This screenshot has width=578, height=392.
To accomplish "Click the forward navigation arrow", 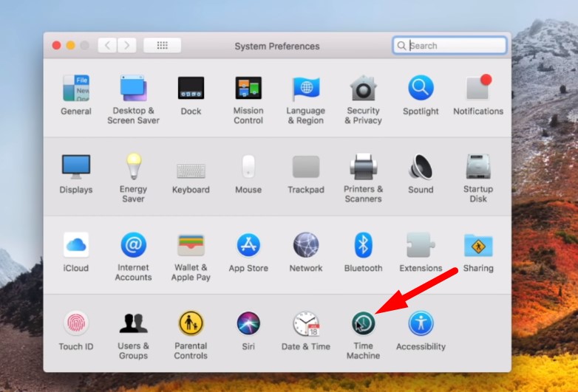I will [127, 46].
